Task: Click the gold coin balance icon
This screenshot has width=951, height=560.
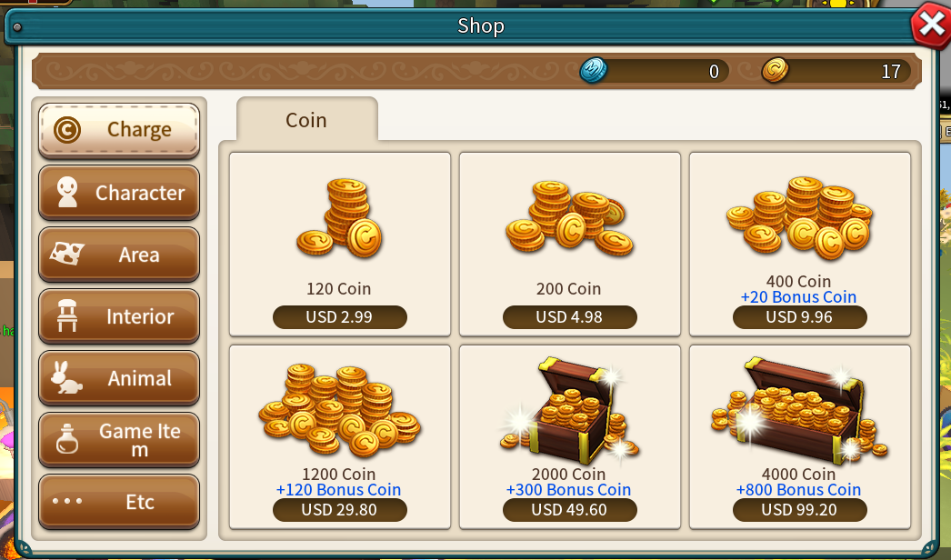Action: pyautogui.click(x=776, y=70)
